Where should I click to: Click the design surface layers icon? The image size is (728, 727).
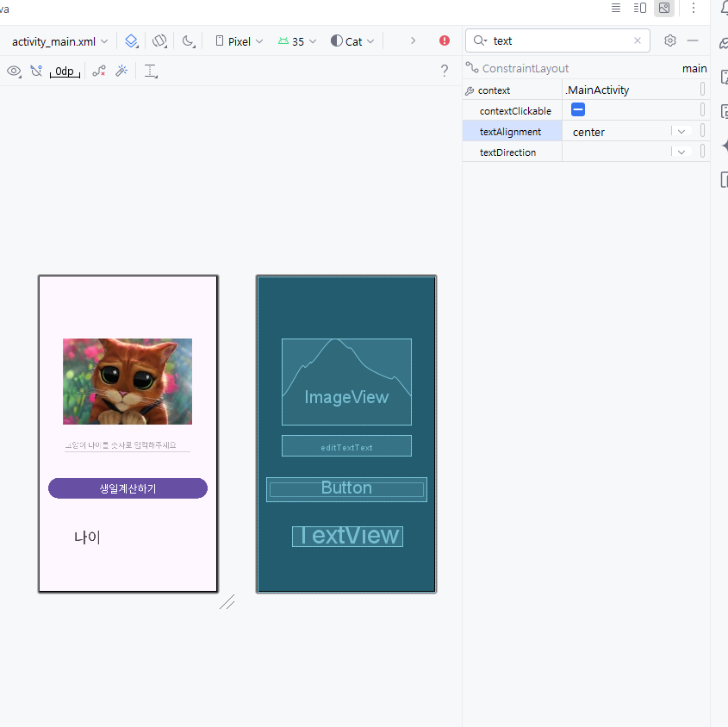tap(132, 41)
